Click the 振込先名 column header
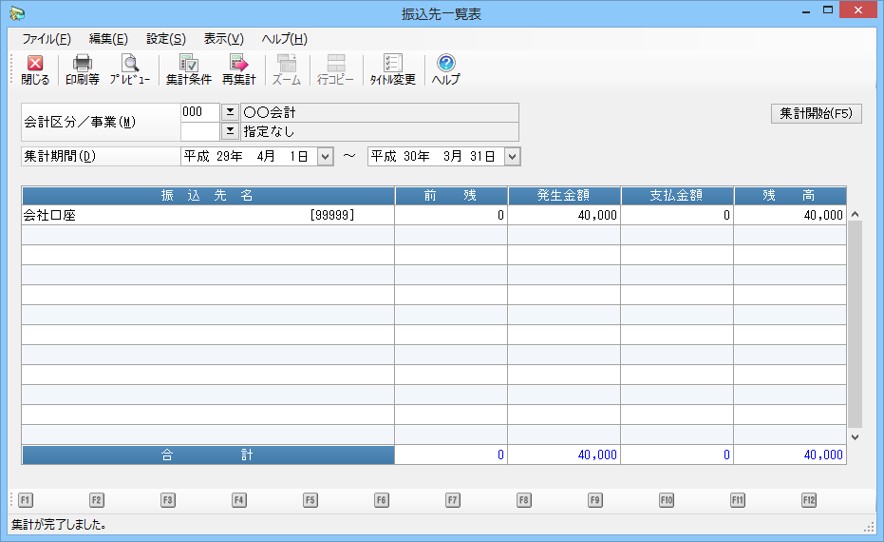 (208, 196)
